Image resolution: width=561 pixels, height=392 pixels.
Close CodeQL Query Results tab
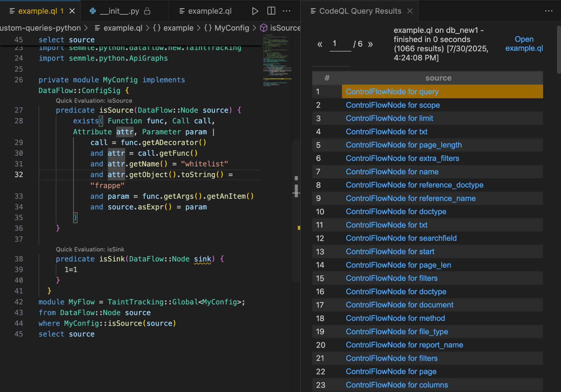click(410, 11)
